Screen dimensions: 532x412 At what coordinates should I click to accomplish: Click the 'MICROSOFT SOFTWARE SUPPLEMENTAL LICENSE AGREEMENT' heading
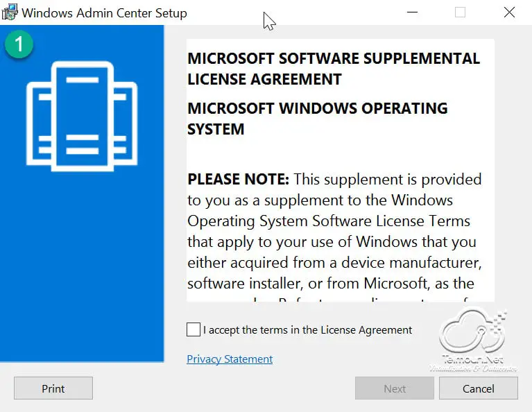pos(334,69)
